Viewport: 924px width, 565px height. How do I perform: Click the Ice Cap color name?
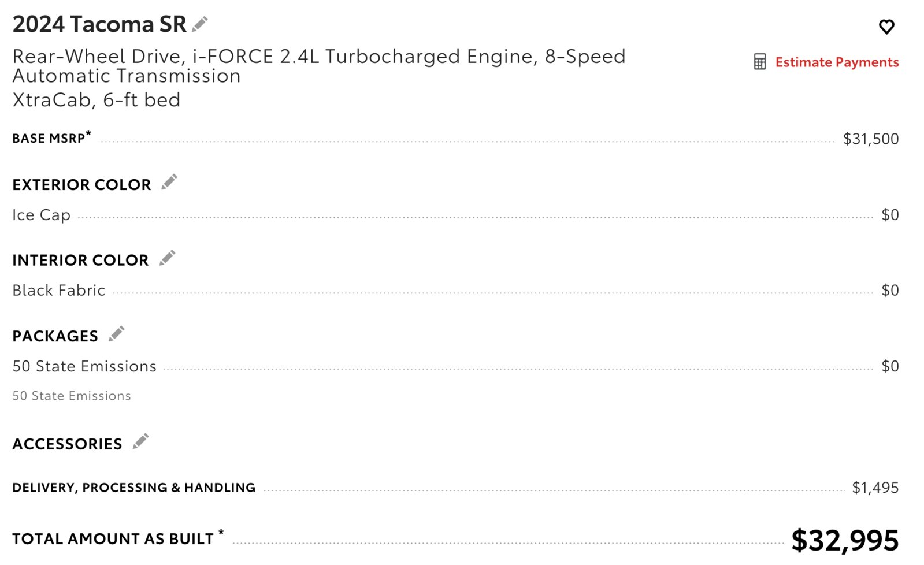pyautogui.click(x=42, y=215)
